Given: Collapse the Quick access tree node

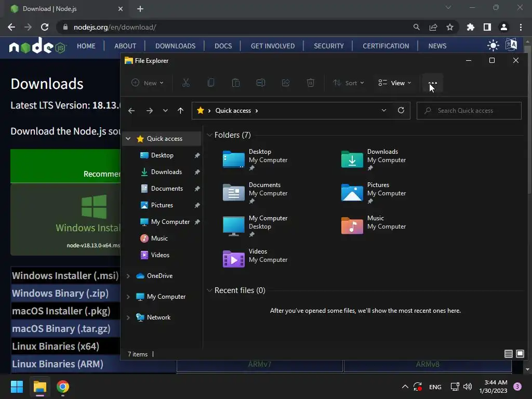Looking at the screenshot, I should click(x=128, y=138).
